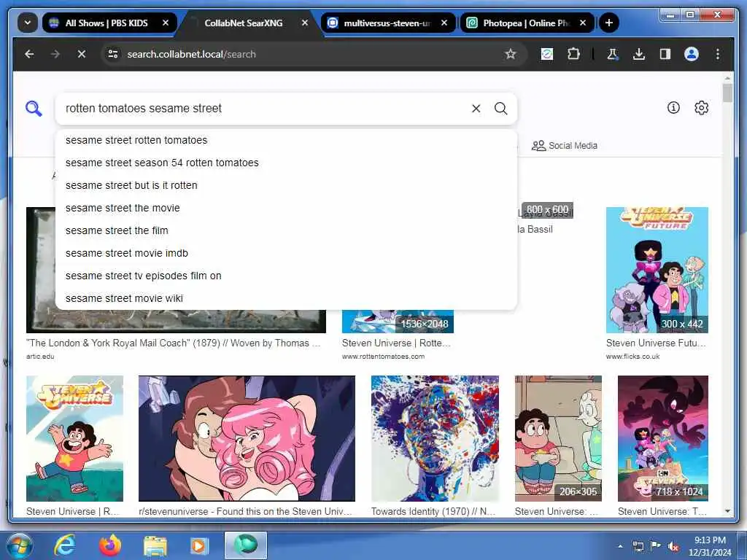Screen dimensions: 747x560
Task: Click the page scrollbar thumb
Action: [727, 93]
